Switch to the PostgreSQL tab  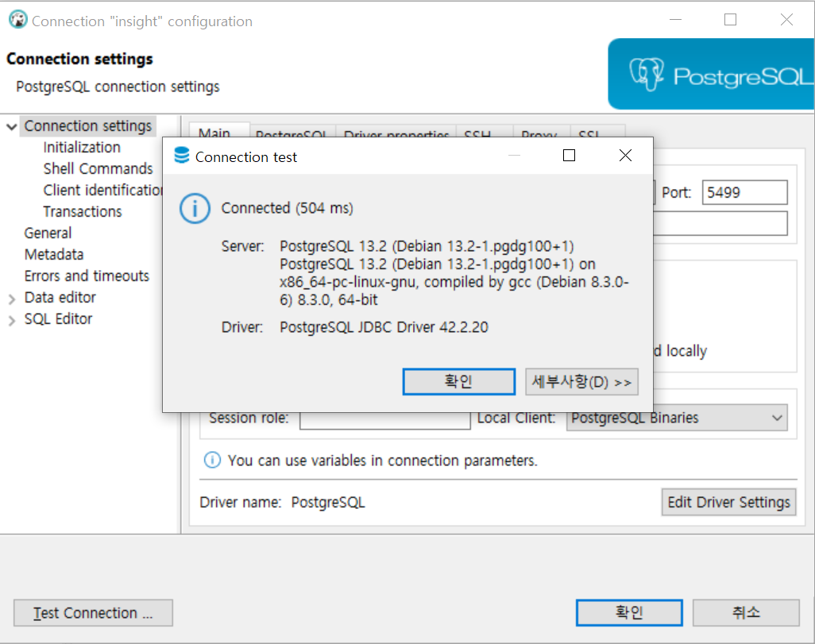click(x=291, y=133)
